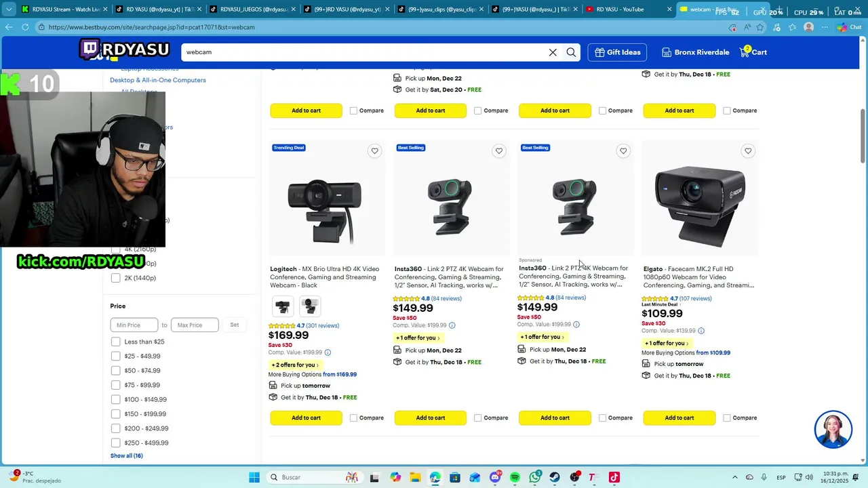The height and width of the screenshot is (488, 868).
Task: Click the page vertical scrollbar
Action: [863, 136]
